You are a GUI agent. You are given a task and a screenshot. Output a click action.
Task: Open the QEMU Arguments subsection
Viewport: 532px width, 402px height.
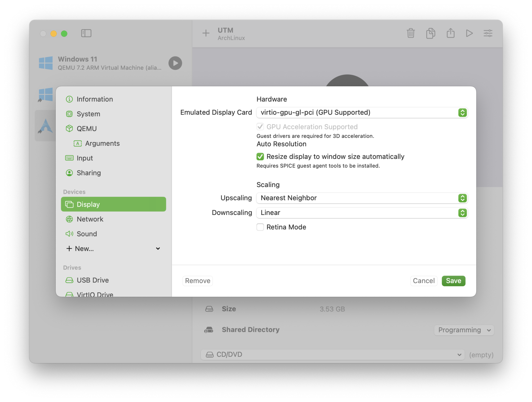(x=113, y=143)
